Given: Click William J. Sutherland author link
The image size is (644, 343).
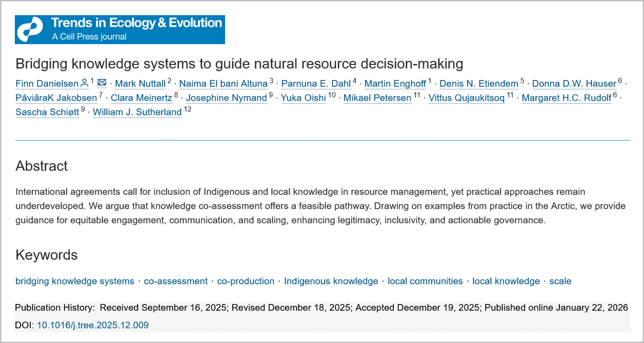Looking at the screenshot, I should 137,112.
